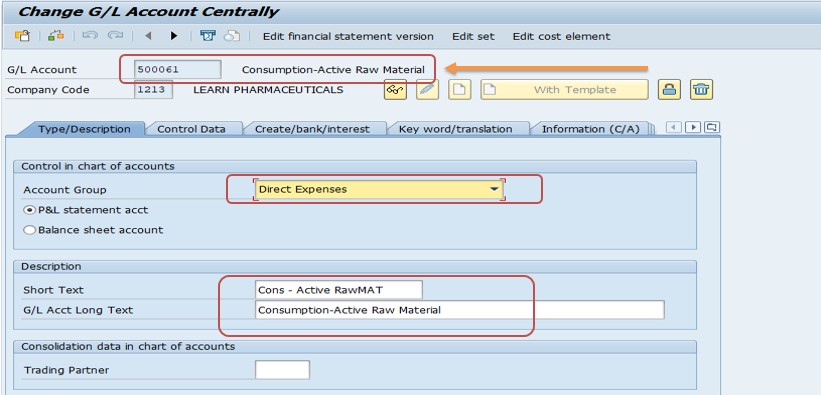Click the Change pencil icon button

coord(427,90)
